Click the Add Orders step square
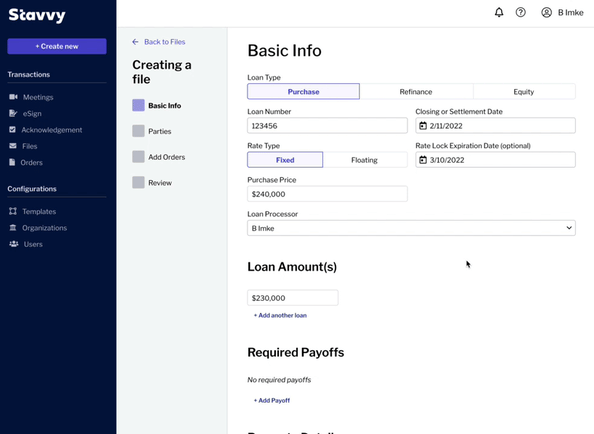The image size is (594, 434). tap(138, 157)
